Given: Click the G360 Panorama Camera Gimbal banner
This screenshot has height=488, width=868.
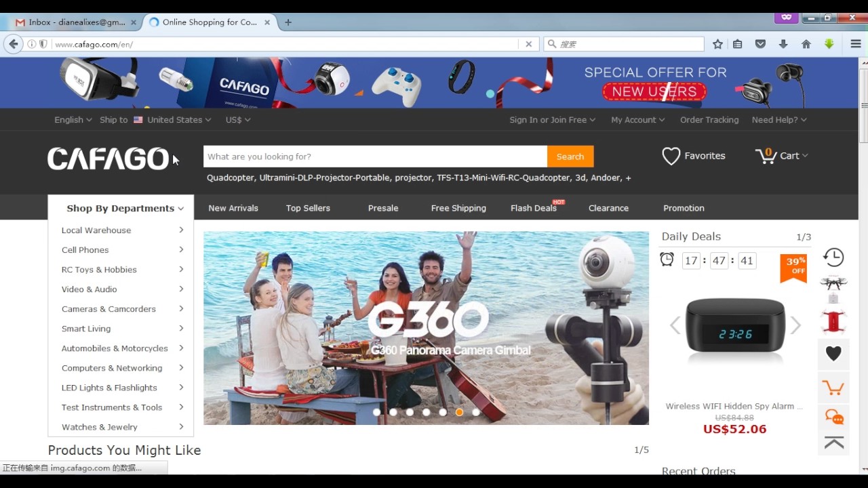Looking at the screenshot, I should [x=426, y=328].
